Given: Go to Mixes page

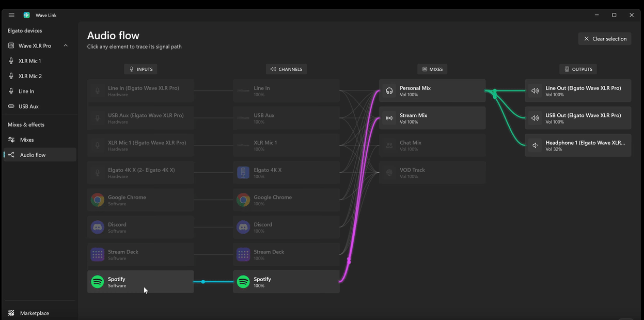Looking at the screenshot, I should click(x=39, y=140).
